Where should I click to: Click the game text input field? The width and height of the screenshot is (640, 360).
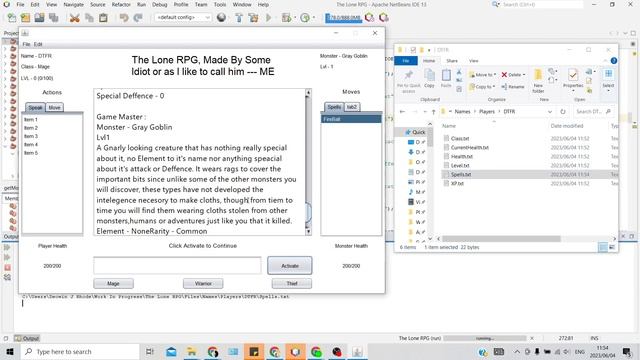(177, 266)
